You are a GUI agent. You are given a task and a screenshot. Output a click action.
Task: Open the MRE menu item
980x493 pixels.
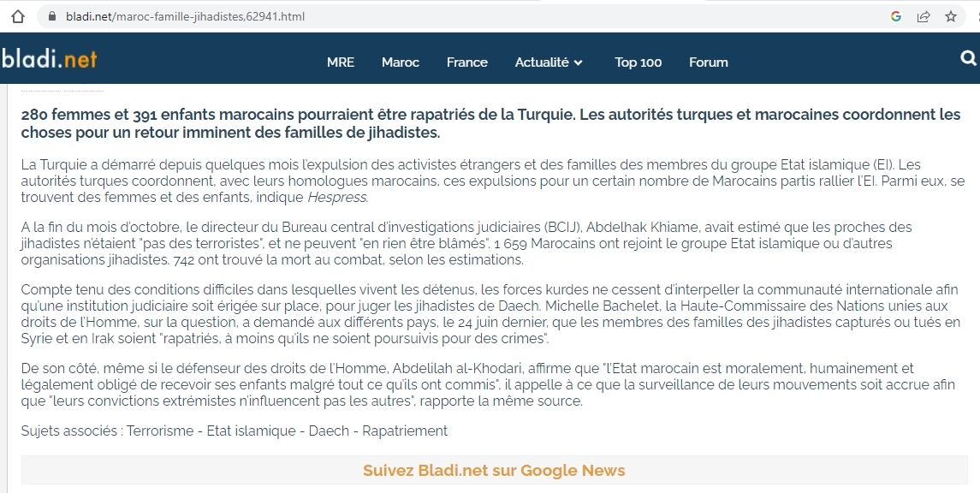tap(341, 62)
